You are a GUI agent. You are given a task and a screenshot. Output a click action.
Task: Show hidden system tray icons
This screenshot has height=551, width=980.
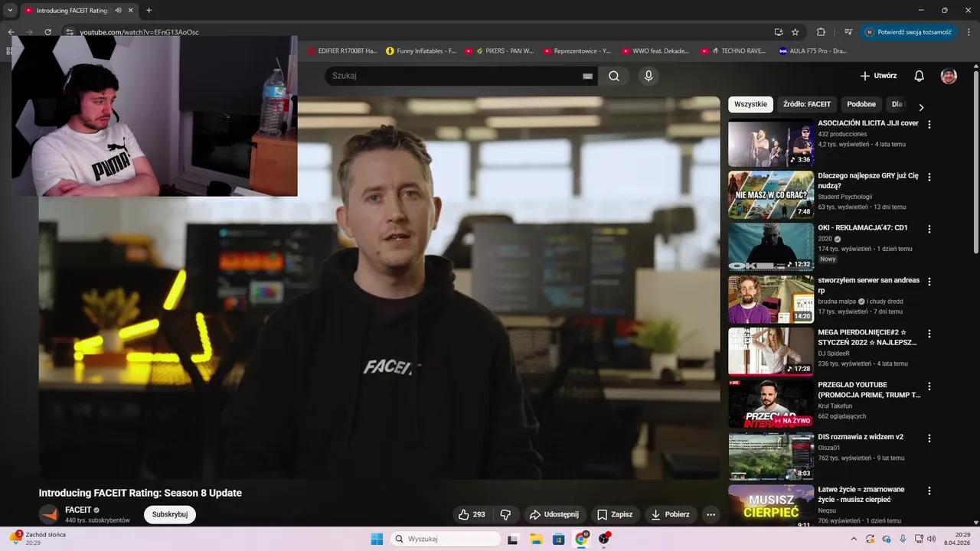854,539
